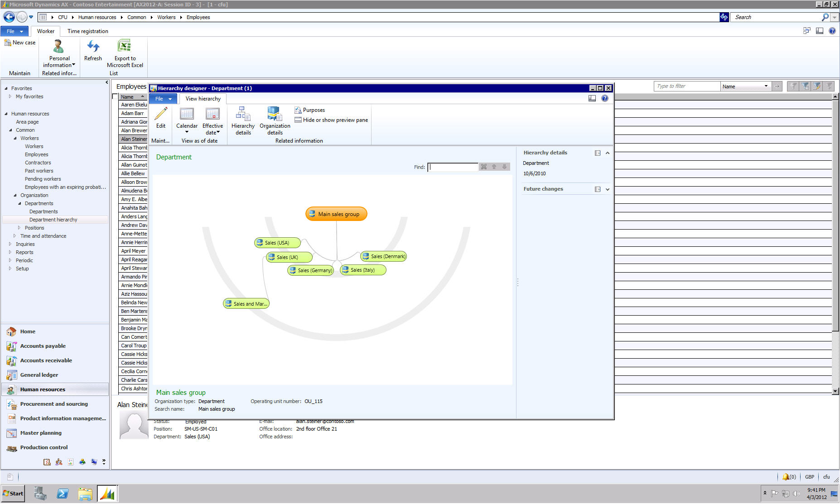Viewport: 840px width, 504px height.
Task: Open the Procurement and sourcing module
Action: pos(54,404)
